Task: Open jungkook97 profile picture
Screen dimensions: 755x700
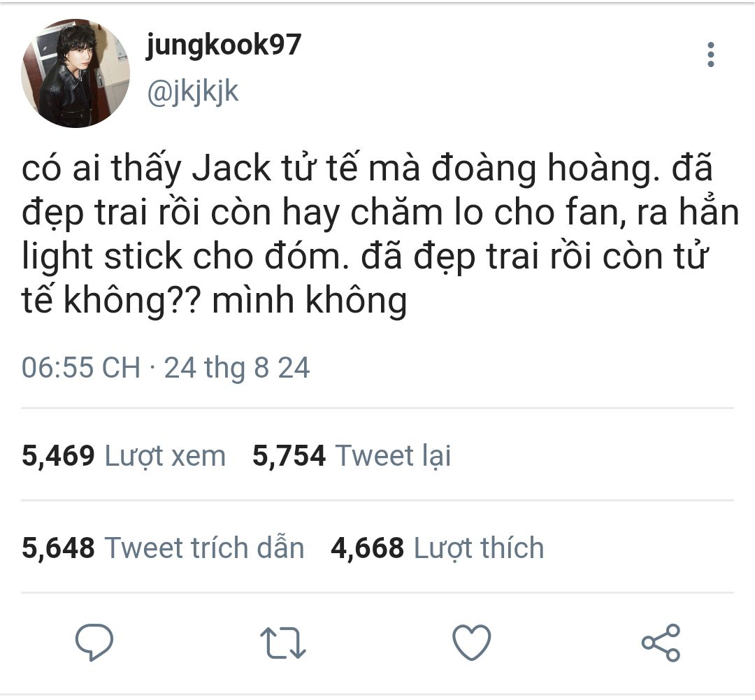Action: 75,73
